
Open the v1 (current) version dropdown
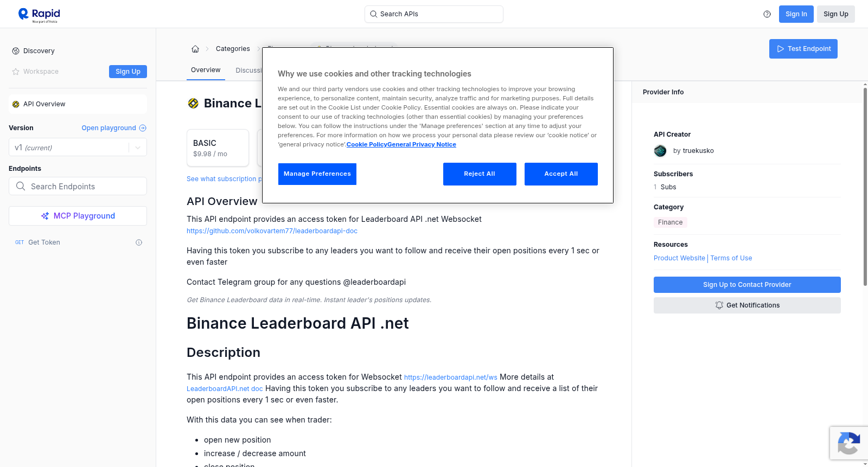[78, 148]
